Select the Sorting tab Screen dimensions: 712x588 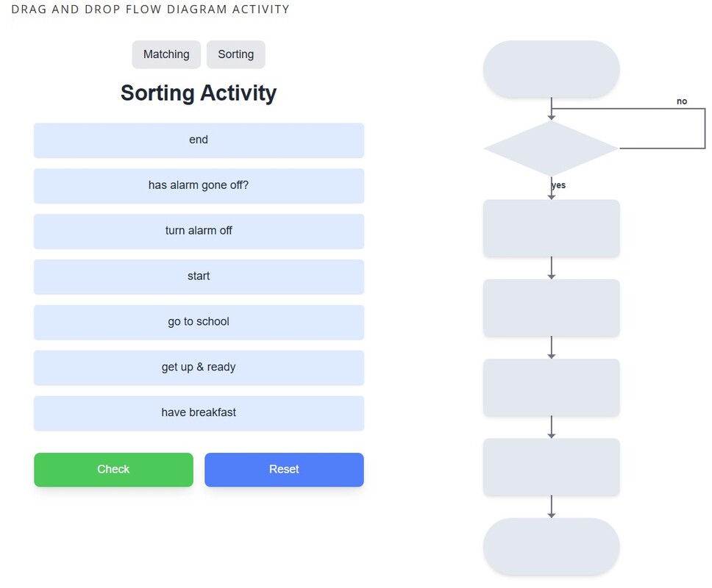(235, 54)
